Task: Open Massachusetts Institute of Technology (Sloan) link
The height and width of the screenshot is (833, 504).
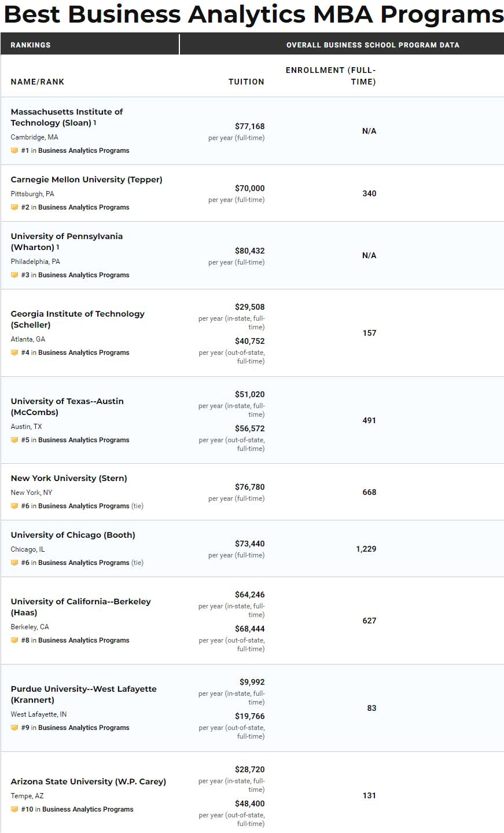Action: [67, 117]
